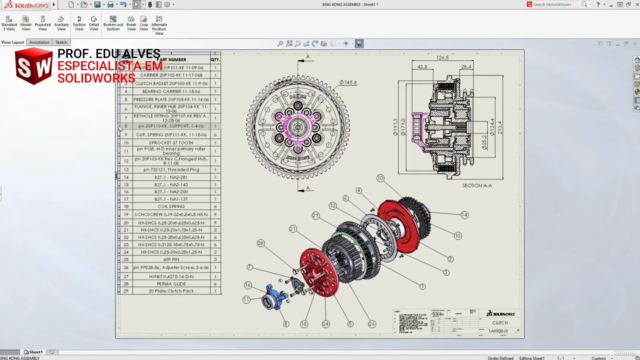Open the Options dropdown arrow
Viewport: 640px width, 360px height.
(173, 5)
